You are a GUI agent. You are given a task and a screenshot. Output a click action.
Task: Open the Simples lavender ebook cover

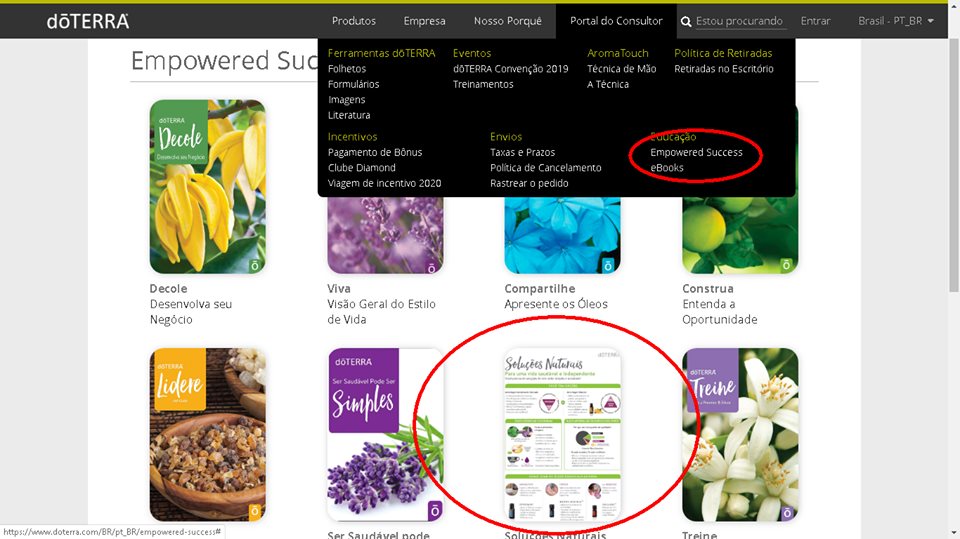pos(385,435)
